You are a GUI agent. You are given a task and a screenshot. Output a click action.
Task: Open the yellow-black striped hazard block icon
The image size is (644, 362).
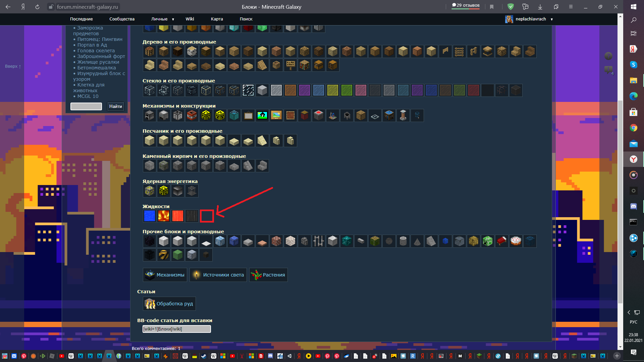(x=164, y=255)
